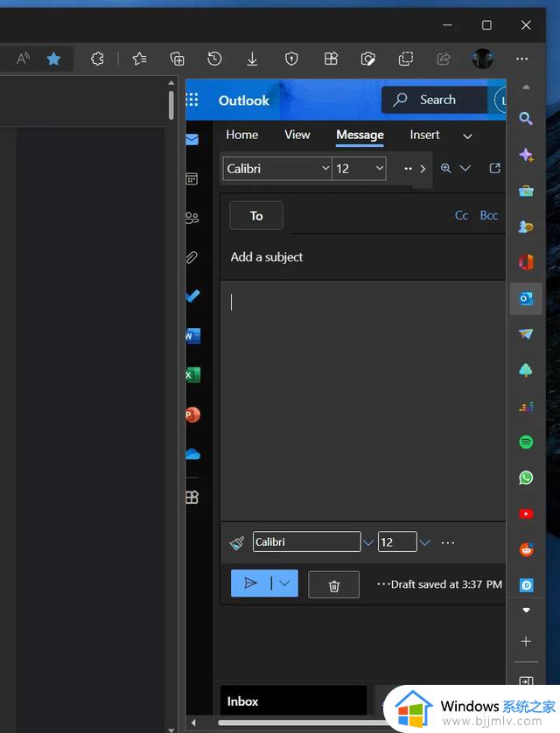Switch to the Home tab
Screen dimensions: 560x733
(241, 135)
